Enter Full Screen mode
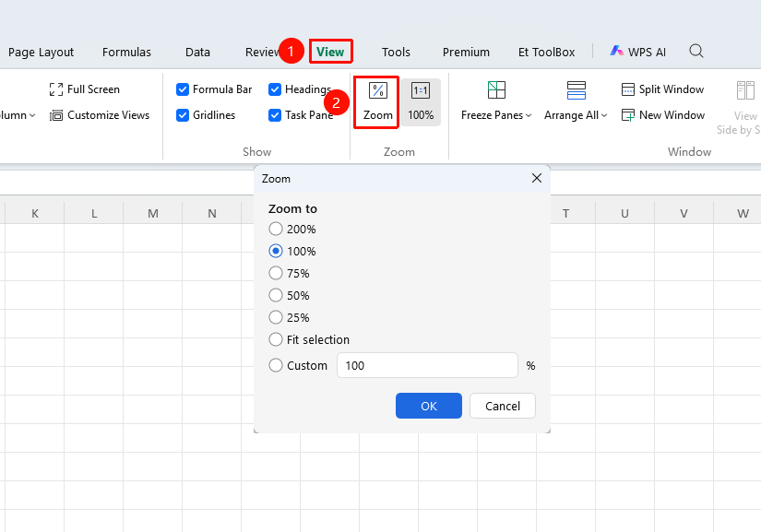The image size is (761, 532). [85, 89]
